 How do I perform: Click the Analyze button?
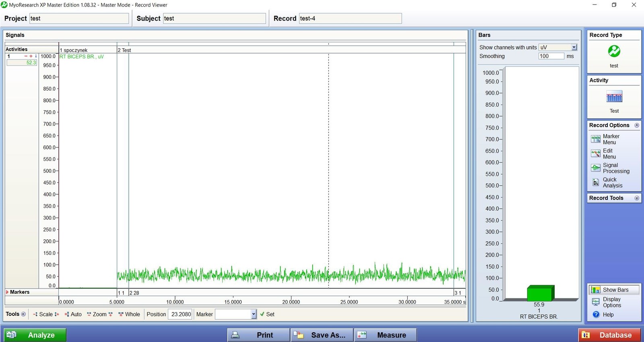click(35, 335)
